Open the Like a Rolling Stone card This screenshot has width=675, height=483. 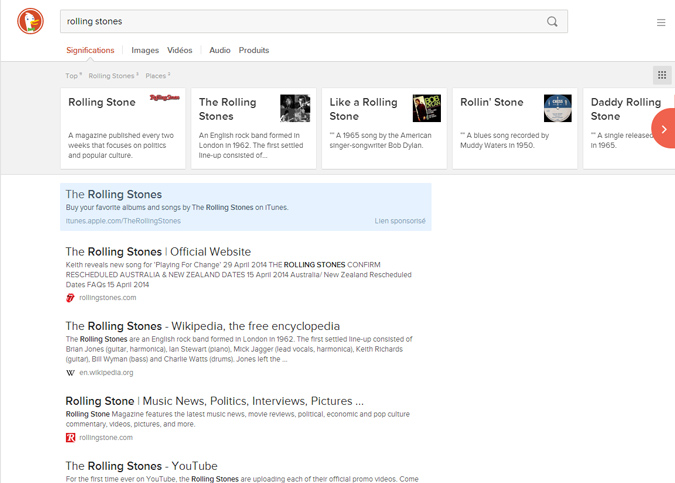[384, 128]
